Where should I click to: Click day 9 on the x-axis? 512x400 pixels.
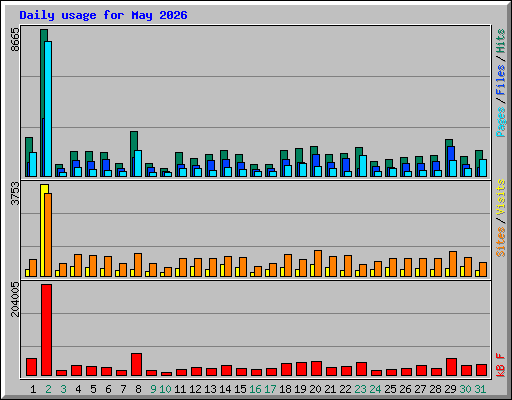pyautogui.click(x=153, y=389)
